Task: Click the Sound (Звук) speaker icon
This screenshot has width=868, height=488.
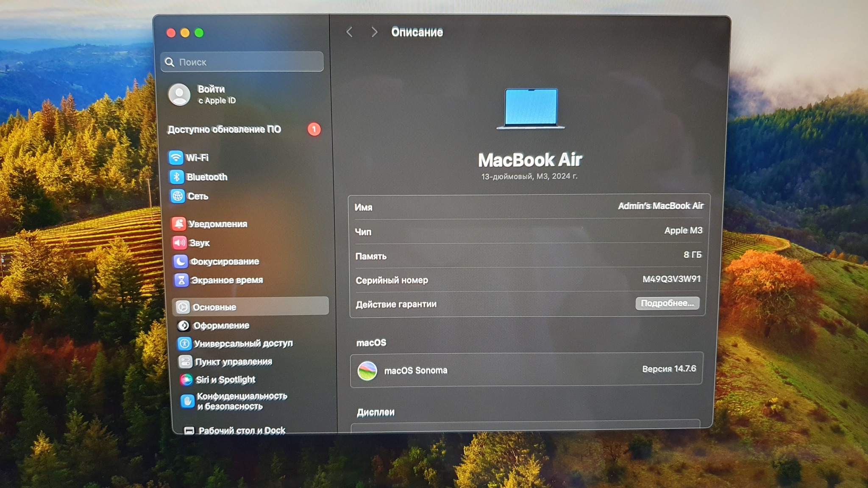Action: point(179,243)
